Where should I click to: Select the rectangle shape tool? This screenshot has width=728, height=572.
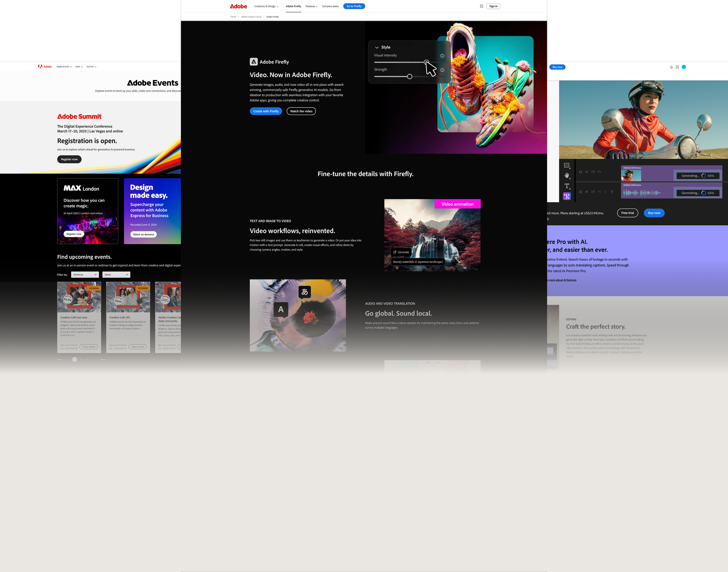(567, 166)
